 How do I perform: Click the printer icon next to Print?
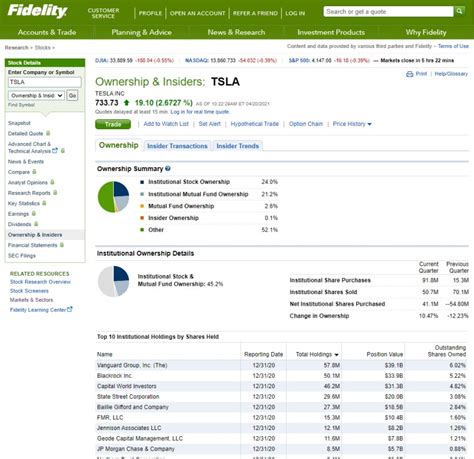[409, 74]
